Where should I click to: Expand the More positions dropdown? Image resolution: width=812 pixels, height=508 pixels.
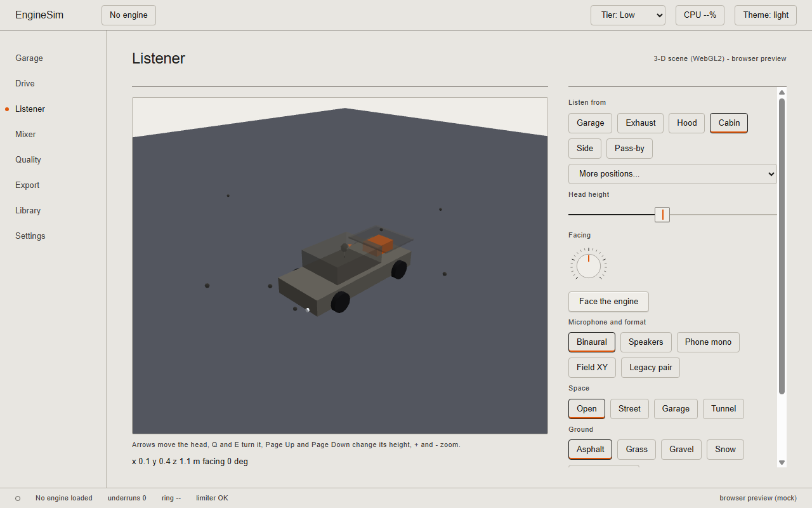[x=672, y=174]
